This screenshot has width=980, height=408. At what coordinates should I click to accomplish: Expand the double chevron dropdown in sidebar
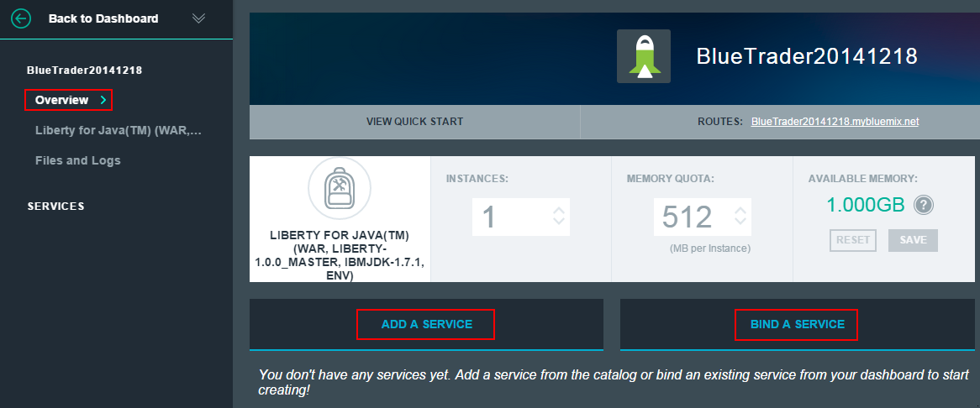pyautogui.click(x=198, y=18)
